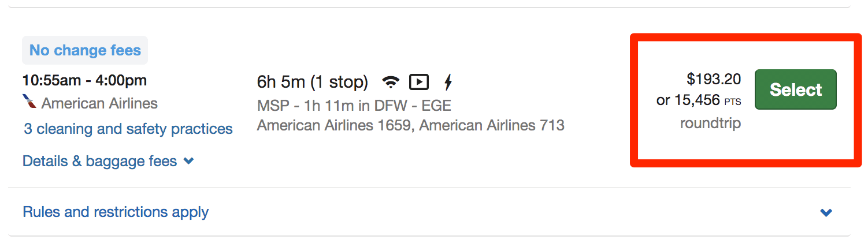
Task: Open the 3 cleaning and safety practices link
Action: click(128, 129)
